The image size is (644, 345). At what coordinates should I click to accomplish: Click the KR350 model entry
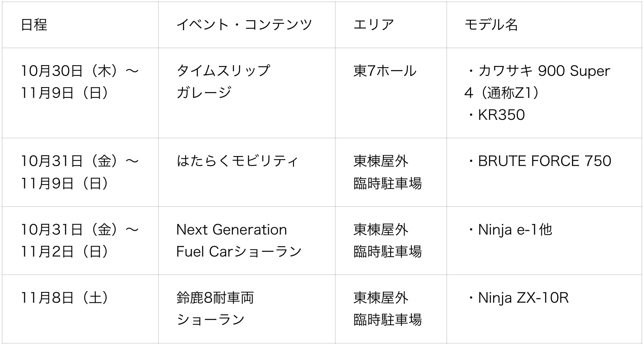501,115
